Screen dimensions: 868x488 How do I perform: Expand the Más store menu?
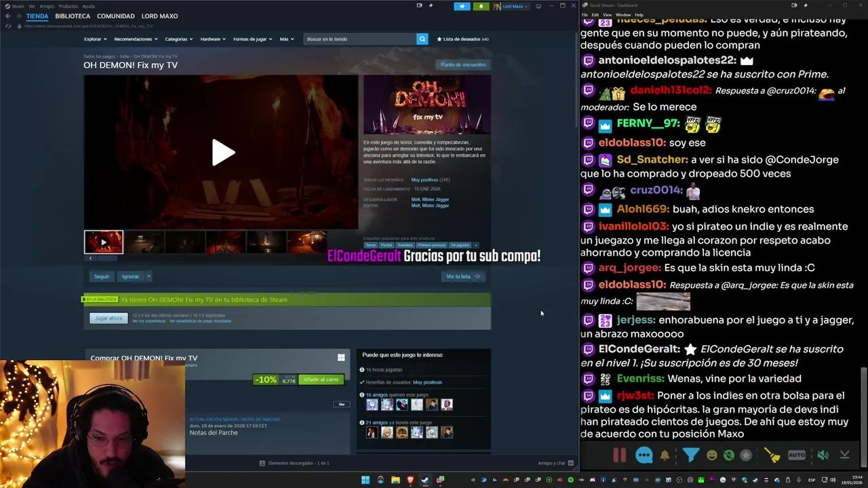tap(287, 39)
